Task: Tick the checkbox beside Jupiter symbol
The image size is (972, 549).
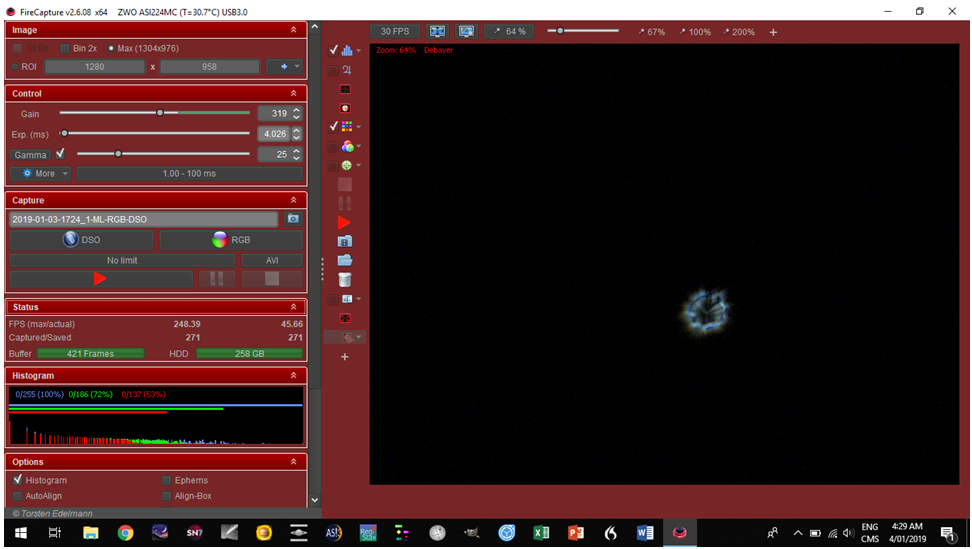Action: click(x=334, y=70)
